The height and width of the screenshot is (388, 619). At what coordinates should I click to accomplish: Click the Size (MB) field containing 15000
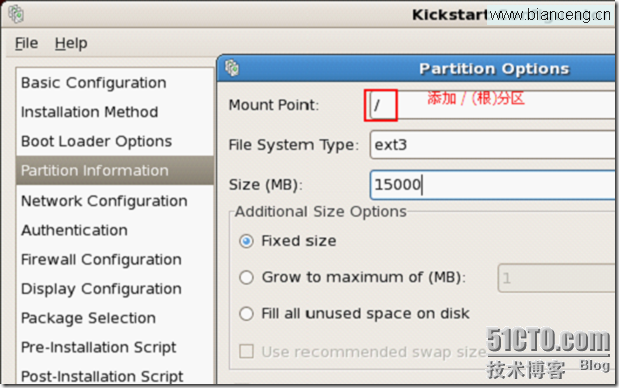tap(493, 184)
